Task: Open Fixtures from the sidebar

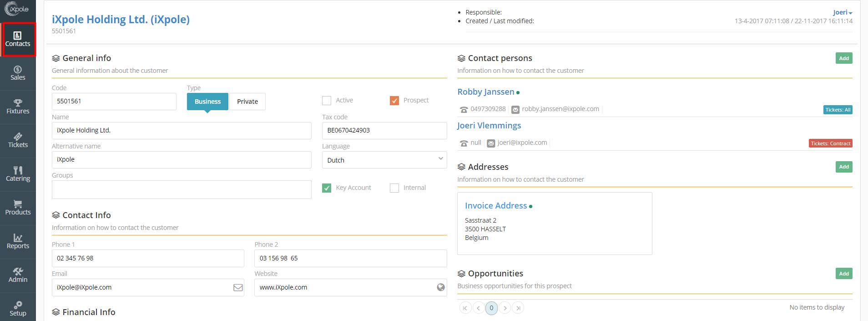Action: 18,107
